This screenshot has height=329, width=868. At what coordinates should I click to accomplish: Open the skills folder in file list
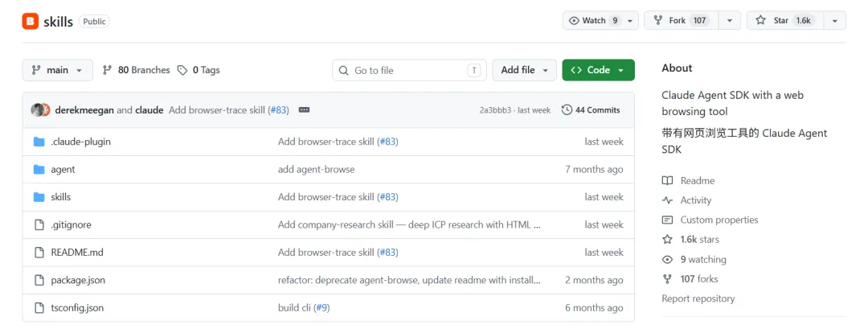tap(61, 197)
